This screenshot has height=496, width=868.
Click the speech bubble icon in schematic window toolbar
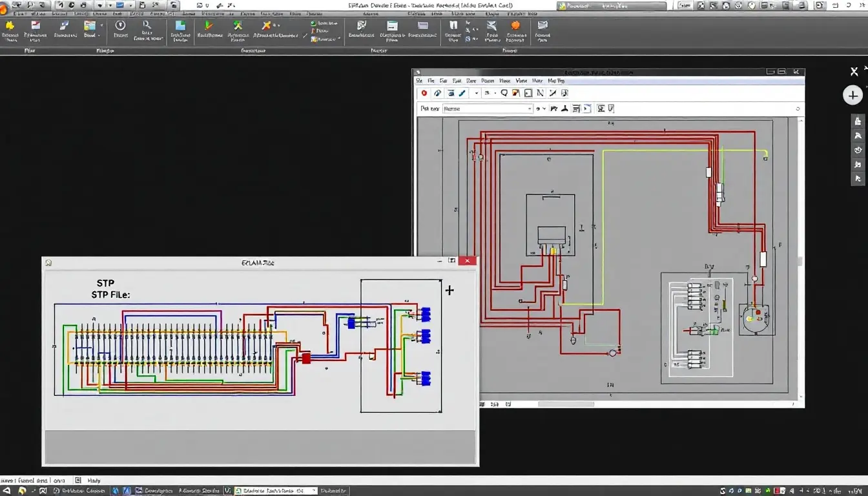504,93
